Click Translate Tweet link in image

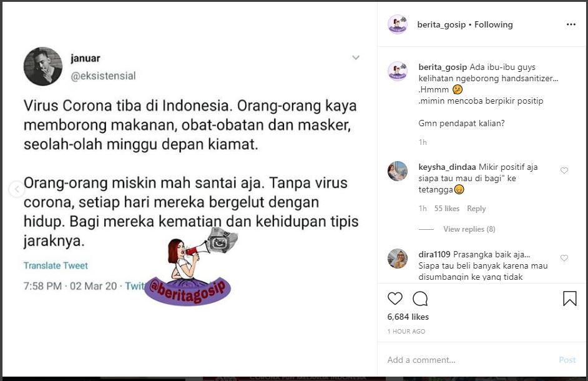[x=56, y=265]
